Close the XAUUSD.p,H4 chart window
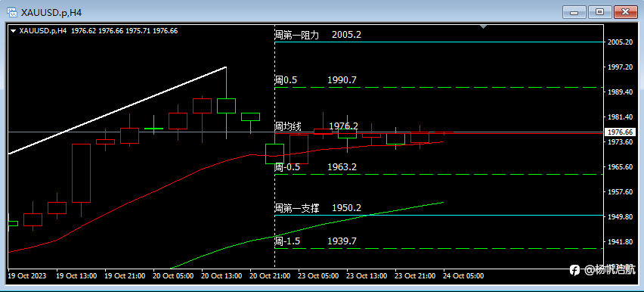Image resolution: width=644 pixels, height=292 pixels. pos(625,12)
